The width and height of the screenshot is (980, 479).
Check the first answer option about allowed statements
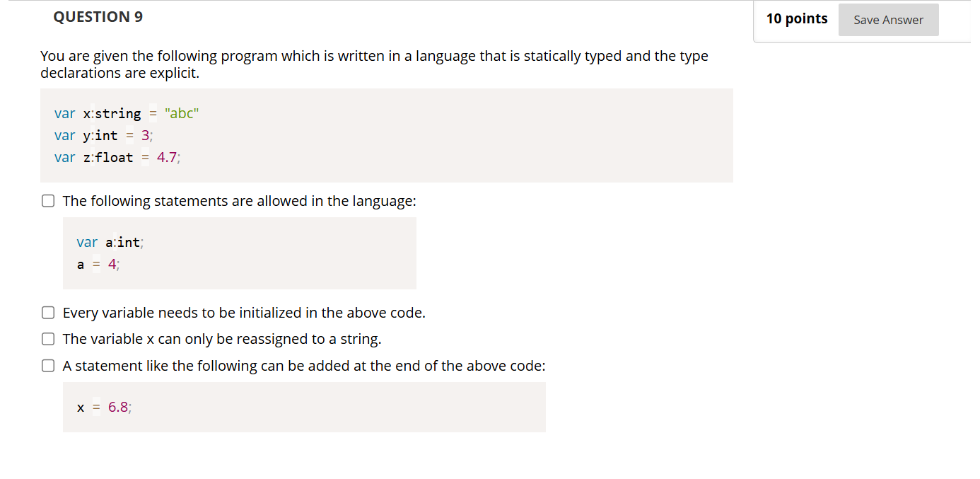pyautogui.click(x=47, y=200)
